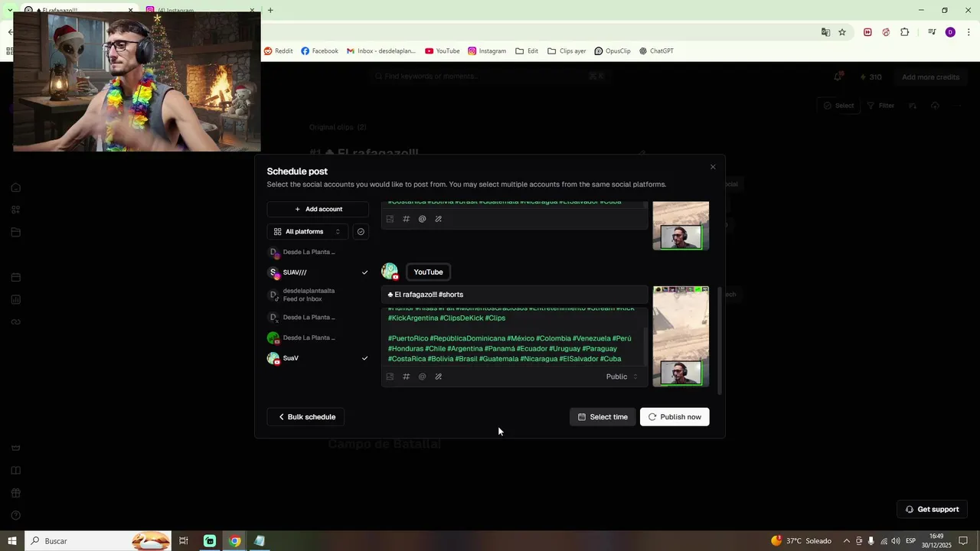The image size is (980, 551).
Task: Open Filter in clips toolbar
Action: coord(880,106)
